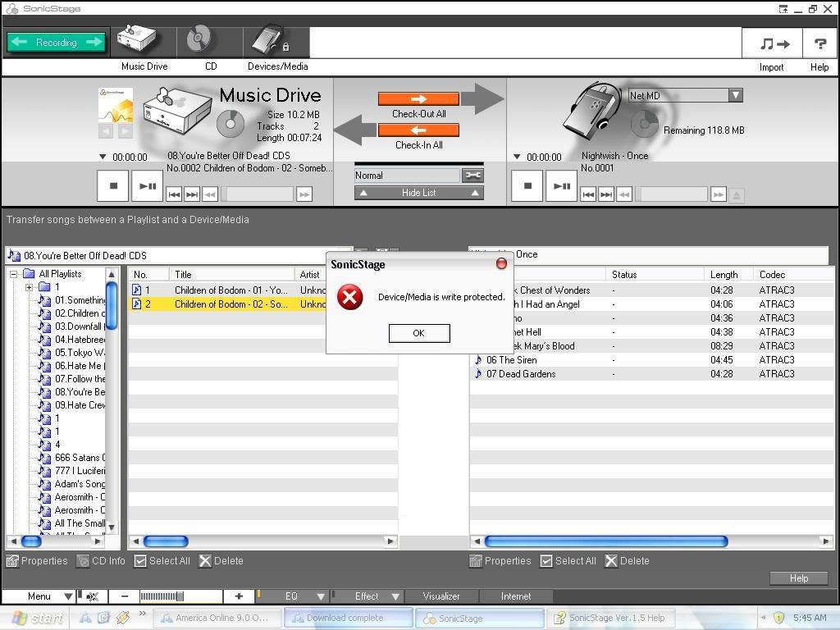Open Music Drive time display dropdown

[103, 157]
